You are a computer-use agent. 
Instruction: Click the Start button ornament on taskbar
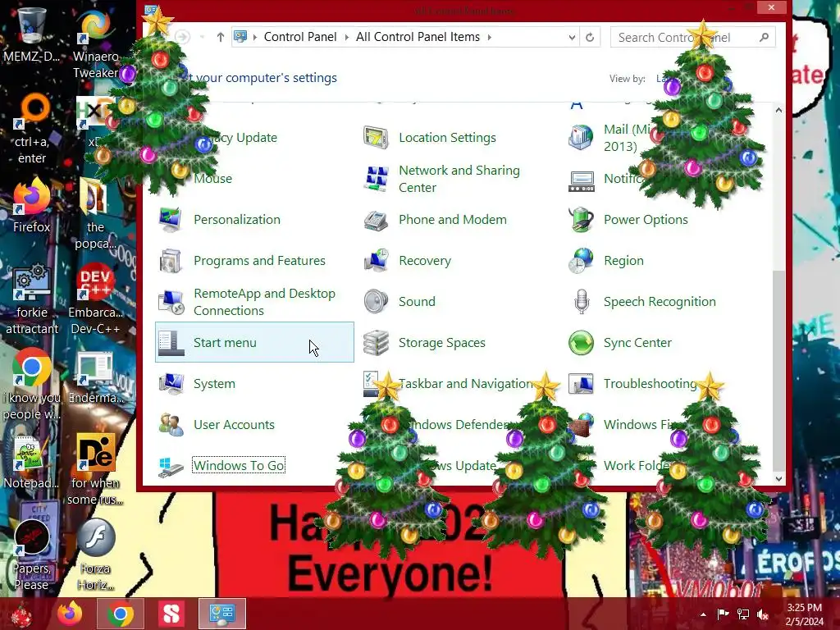click(x=21, y=614)
